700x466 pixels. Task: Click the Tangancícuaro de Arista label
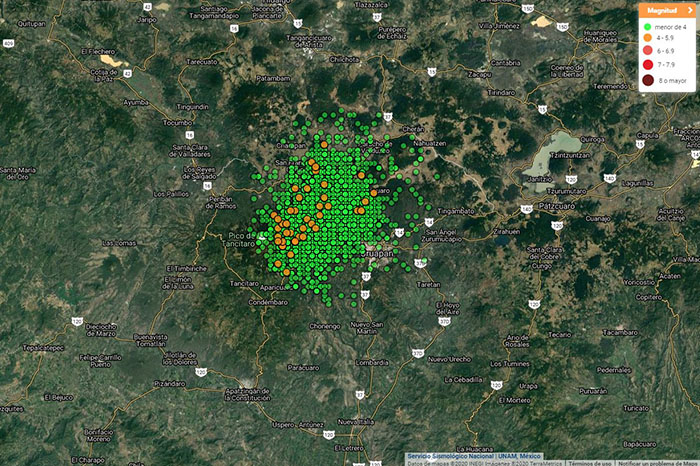tap(294, 42)
